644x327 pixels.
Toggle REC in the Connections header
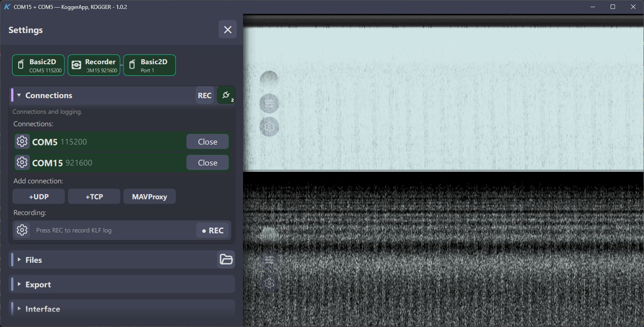coord(205,95)
